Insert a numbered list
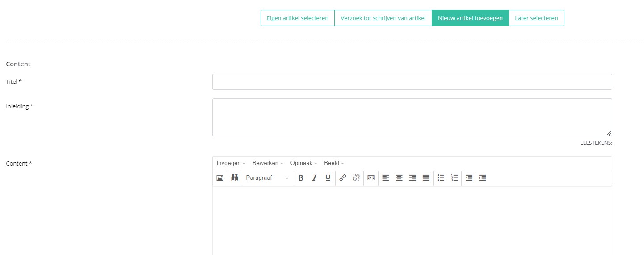Viewport: 644px width, 255px height. pyautogui.click(x=454, y=178)
